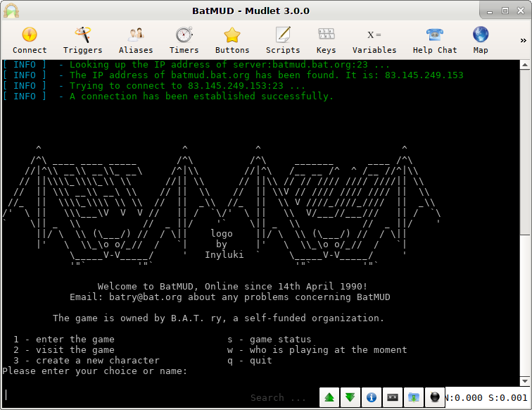Click the Search field
This screenshot has height=410, width=532.
point(278,397)
